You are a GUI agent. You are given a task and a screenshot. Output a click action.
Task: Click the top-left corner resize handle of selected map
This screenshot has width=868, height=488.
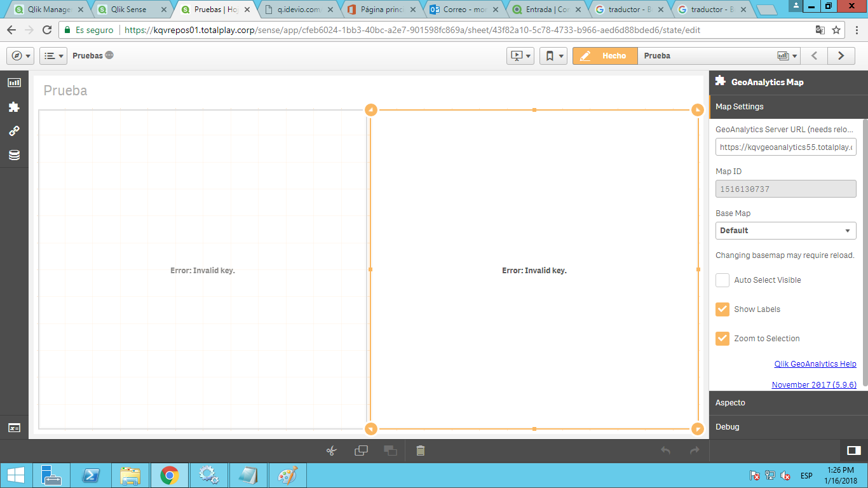coord(371,110)
